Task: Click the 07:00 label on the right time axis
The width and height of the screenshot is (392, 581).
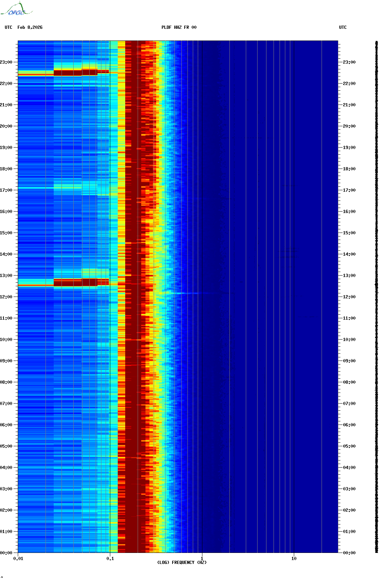Action: 349,404
